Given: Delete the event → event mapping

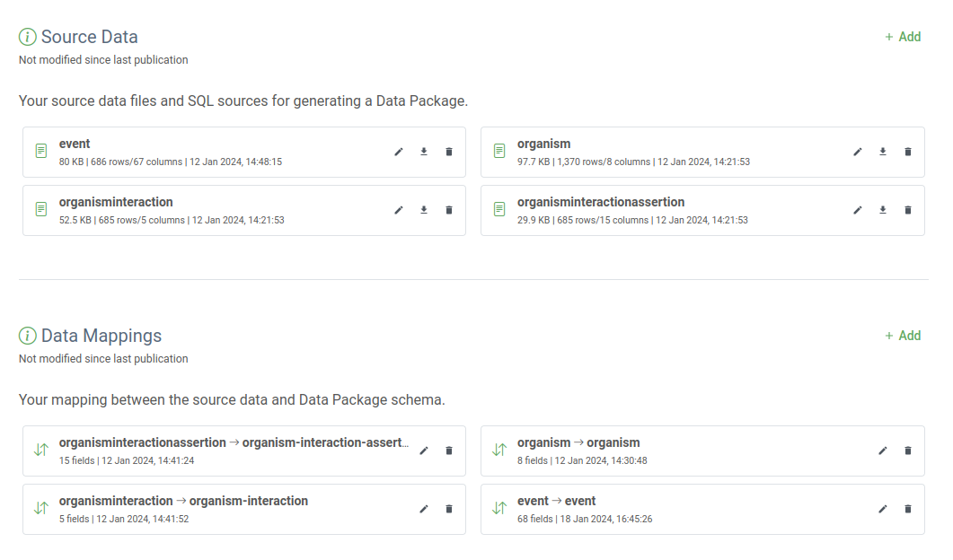Looking at the screenshot, I should pos(908,509).
